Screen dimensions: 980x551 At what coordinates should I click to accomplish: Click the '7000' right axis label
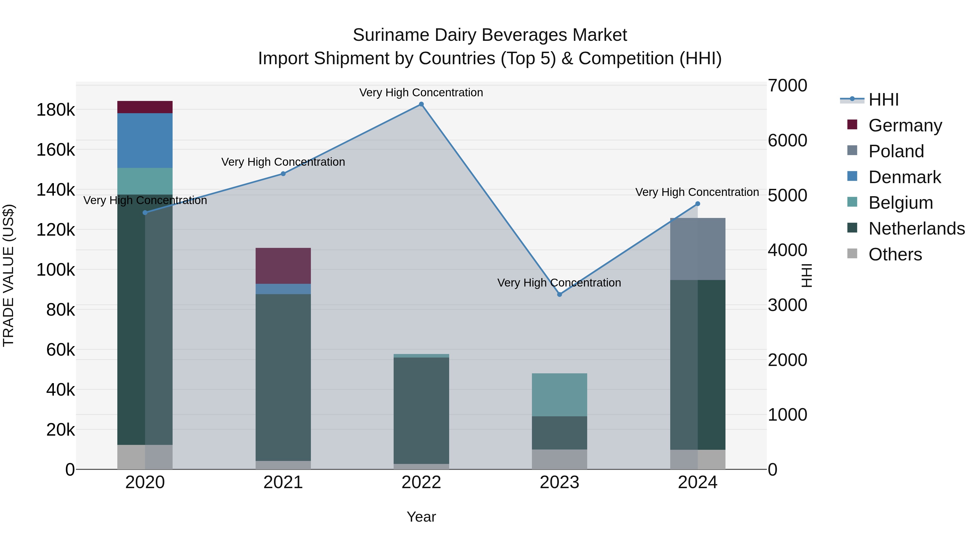tap(788, 85)
